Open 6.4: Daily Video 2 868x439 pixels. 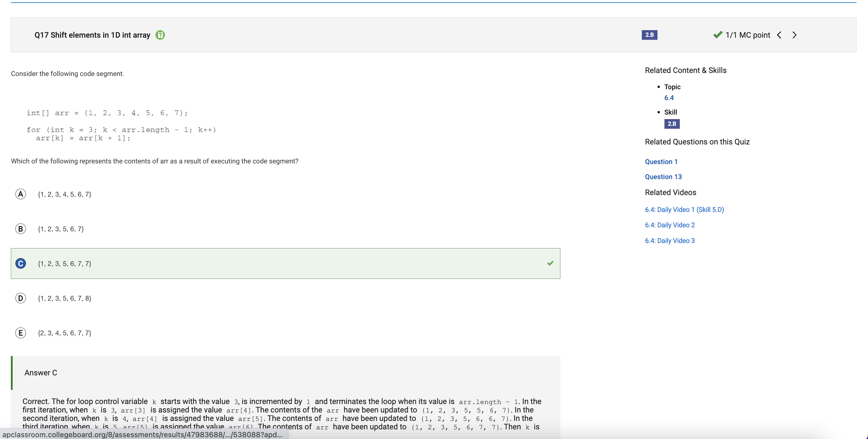[670, 225]
